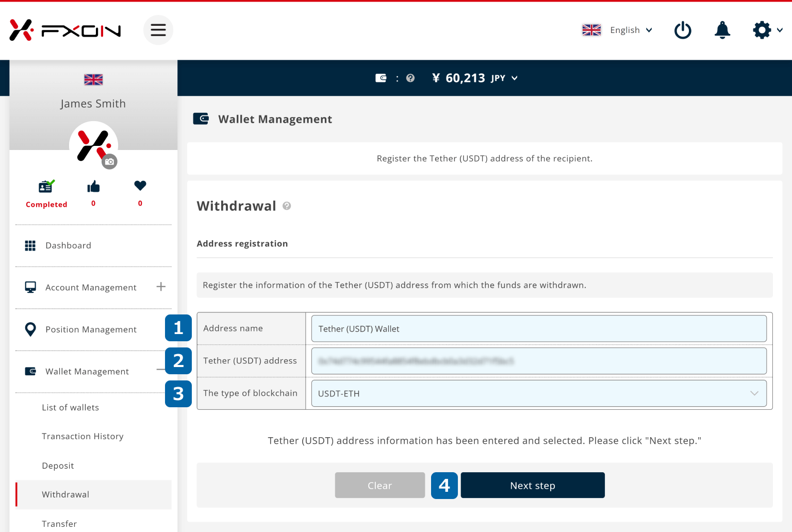Open the settings gear menu
The image size is (792, 532).
click(762, 30)
